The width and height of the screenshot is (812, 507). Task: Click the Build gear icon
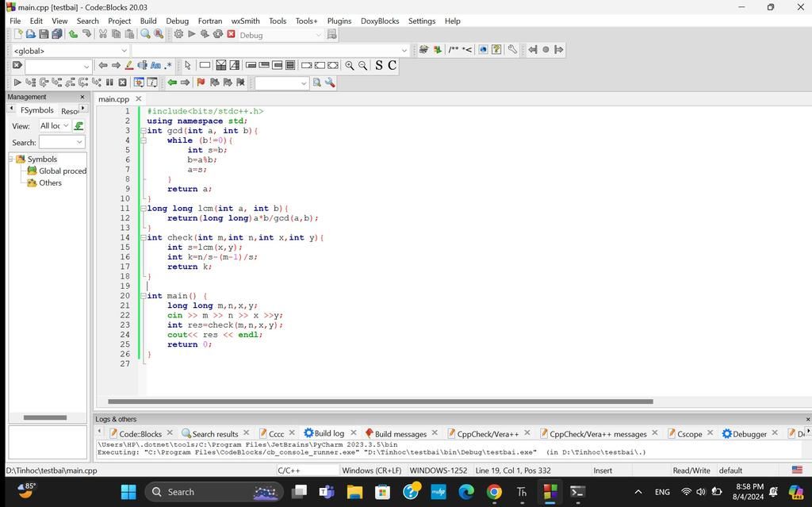tap(178, 34)
